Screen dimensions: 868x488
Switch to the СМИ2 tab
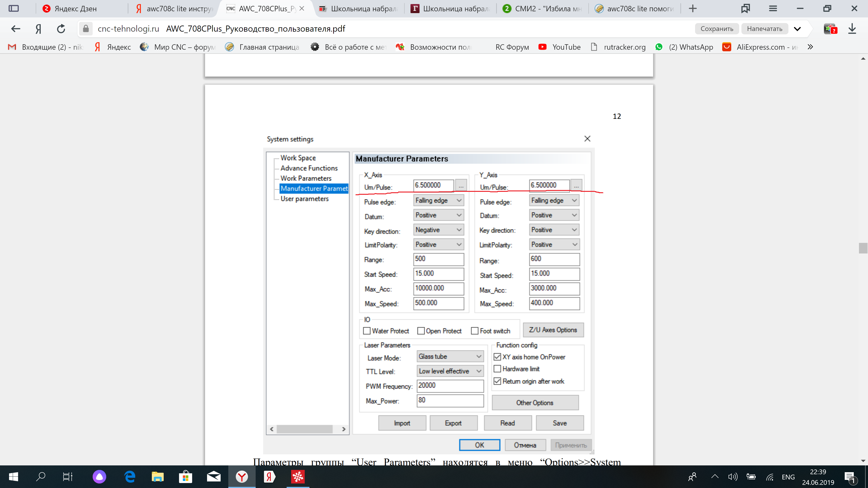coord(542,8)
